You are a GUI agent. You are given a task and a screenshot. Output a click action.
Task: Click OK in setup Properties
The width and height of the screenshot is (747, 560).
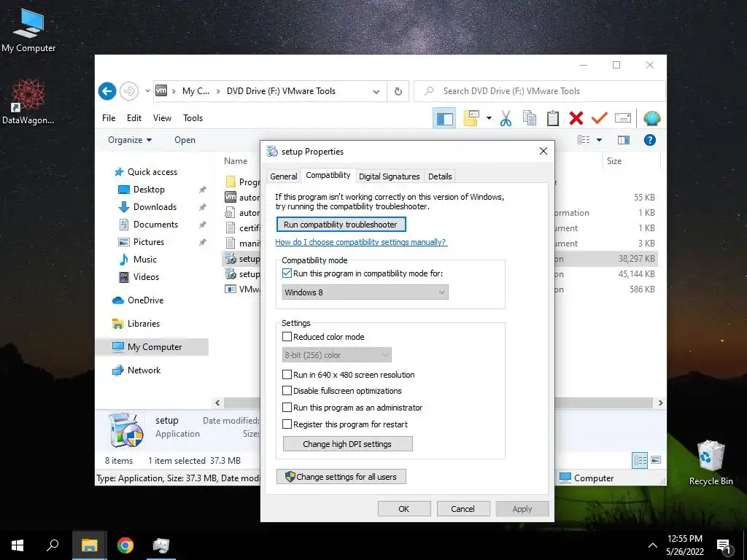coord(404,508)
